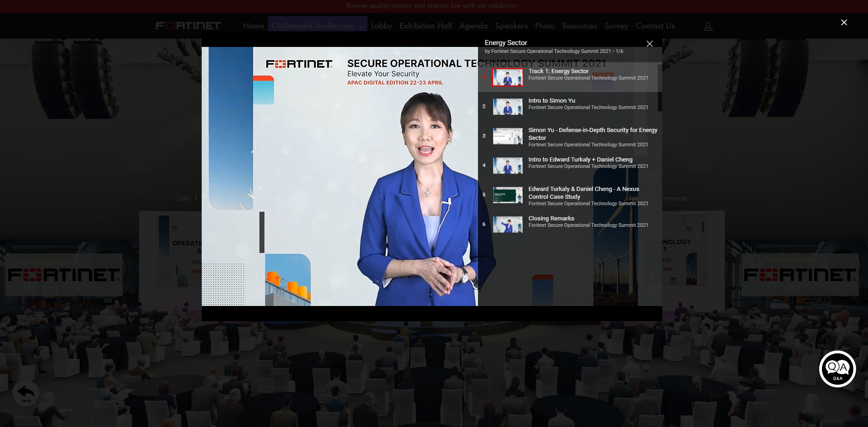Image resolution: width=868 pixels, height=427 pixels.
Task: Select thumbnail of Defense-in-Depth Security video
Action: coord(508,136)
